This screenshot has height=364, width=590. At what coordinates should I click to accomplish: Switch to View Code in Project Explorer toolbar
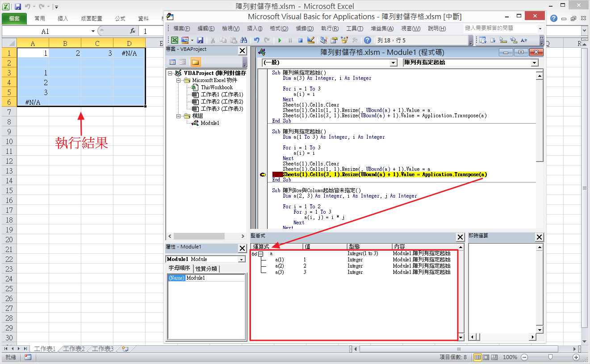[173, 62]
